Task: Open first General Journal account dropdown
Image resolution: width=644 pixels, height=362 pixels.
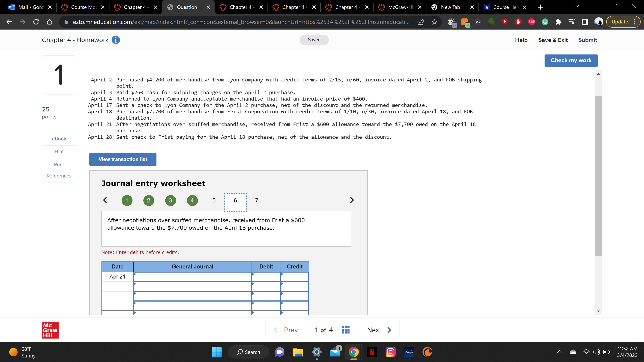Action: pyautogui.click(x=193, y=277)
